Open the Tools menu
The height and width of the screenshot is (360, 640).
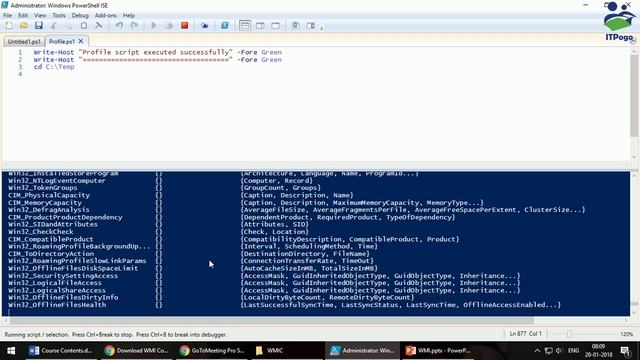point(59,16)
